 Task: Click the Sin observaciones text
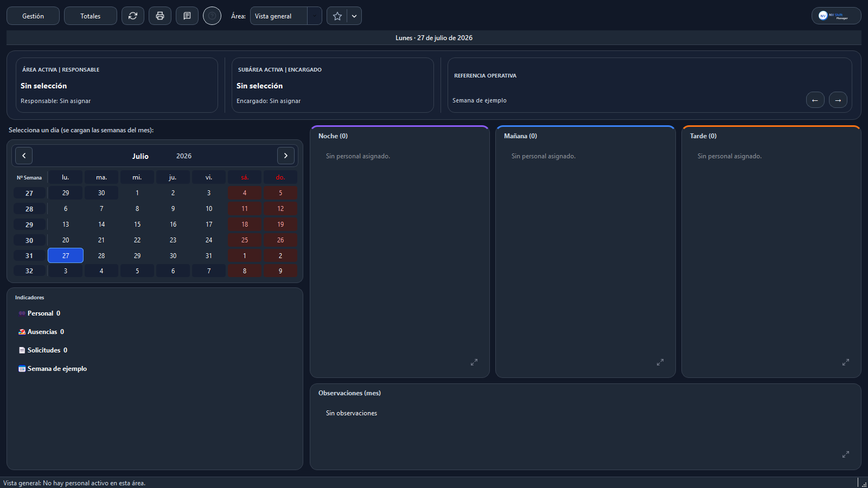click(352, 413)
